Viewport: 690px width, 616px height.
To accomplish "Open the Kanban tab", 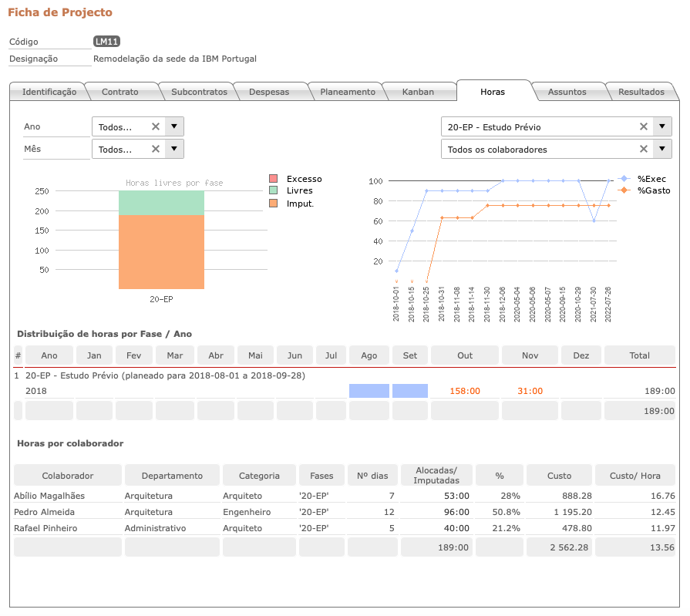I will click(x=418, y=92).
